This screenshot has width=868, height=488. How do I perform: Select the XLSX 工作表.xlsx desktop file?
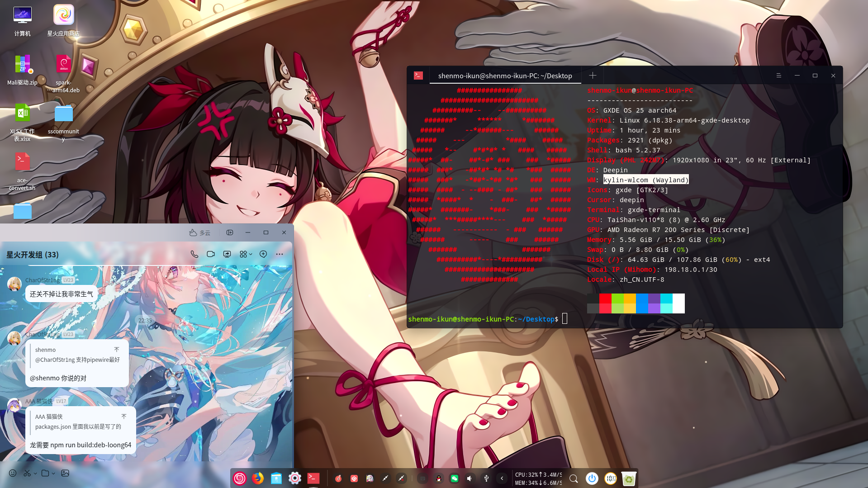[x=22, y=123]
